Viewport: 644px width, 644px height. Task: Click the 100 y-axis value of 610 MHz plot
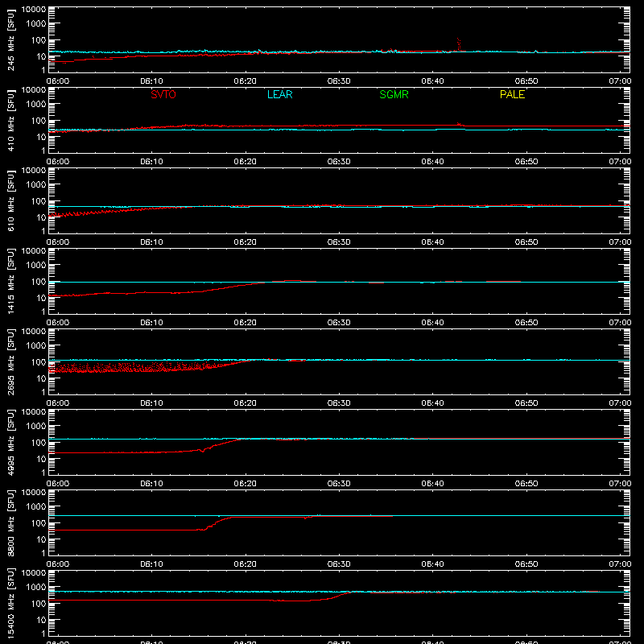(39, 200)
